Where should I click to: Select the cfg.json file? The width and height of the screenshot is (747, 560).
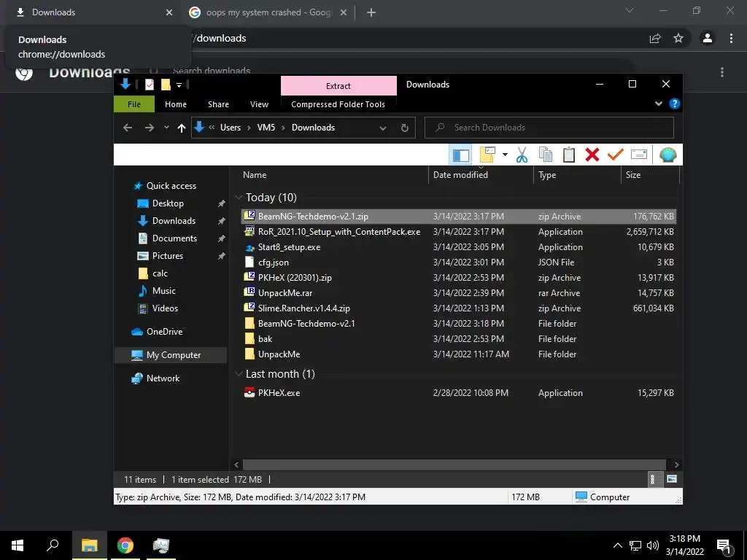pyautogui.click(x=458, y=262)
